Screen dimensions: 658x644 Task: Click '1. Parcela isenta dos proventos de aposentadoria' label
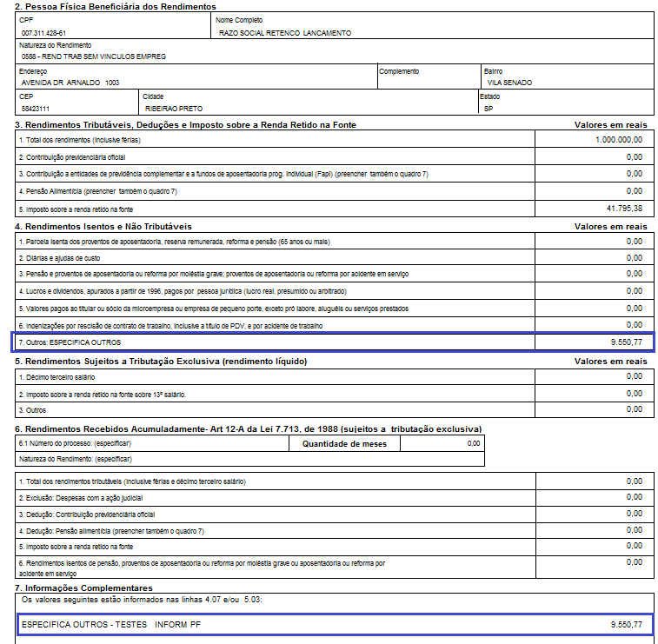(x=175, y=242)
